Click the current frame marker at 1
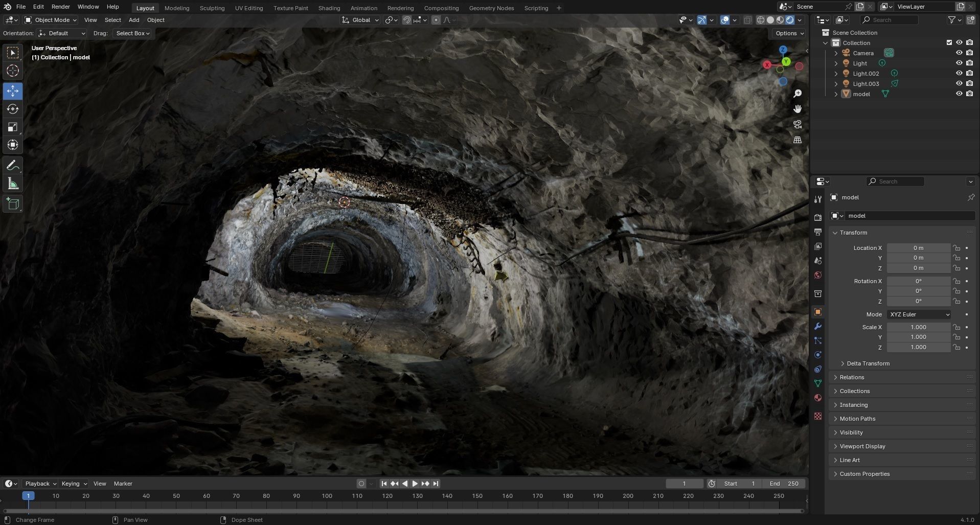This screenshot has width=980, height=525. [x=28, y=496]
